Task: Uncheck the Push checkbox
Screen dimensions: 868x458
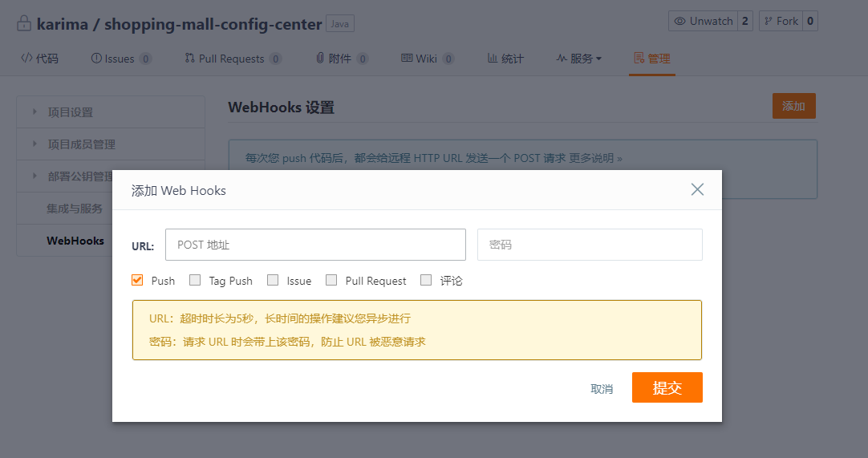Action: click(x=137, y=280)
